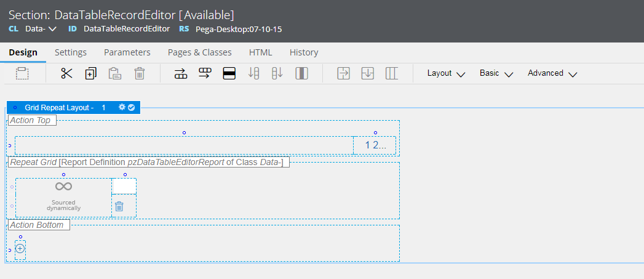644x279 pixels.
Task: Click the insert column after icon
Action: (277, 74)
